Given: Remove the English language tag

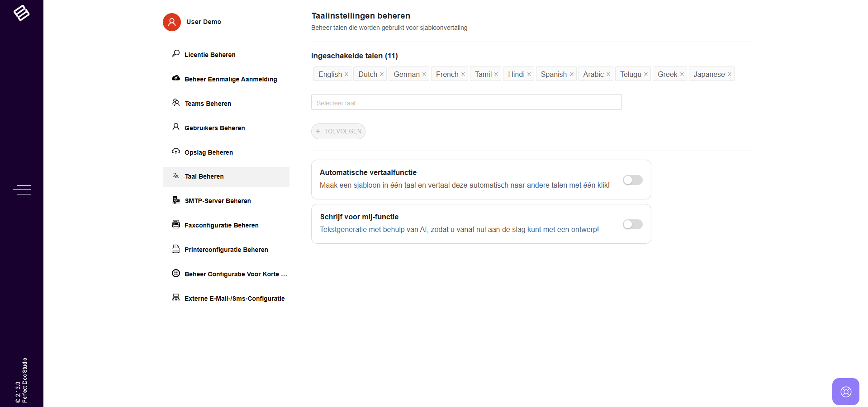Looking at the screenshot, I should point(346,74).
